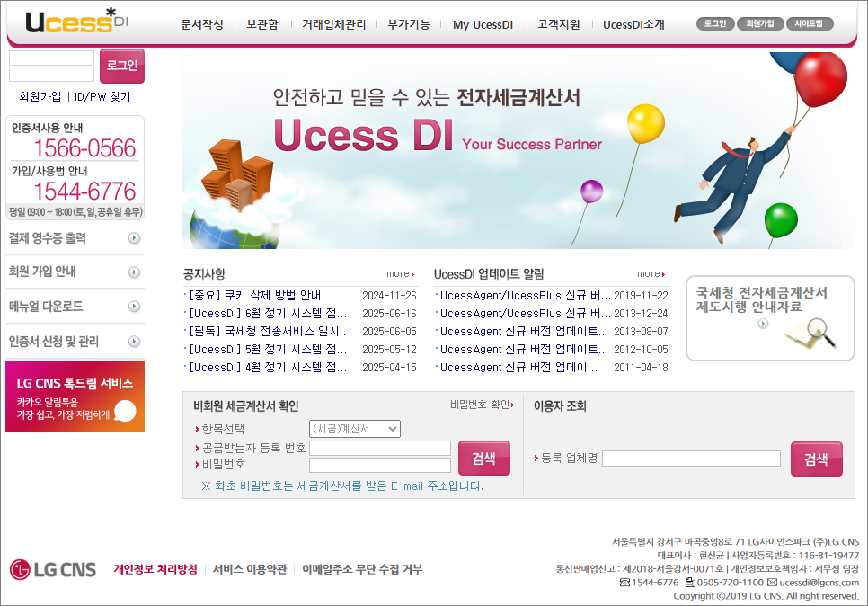This screenshot has height=606, width=868.
Task: Click the gray 로그인 pill button at top
Action: [x=715, y=23]
